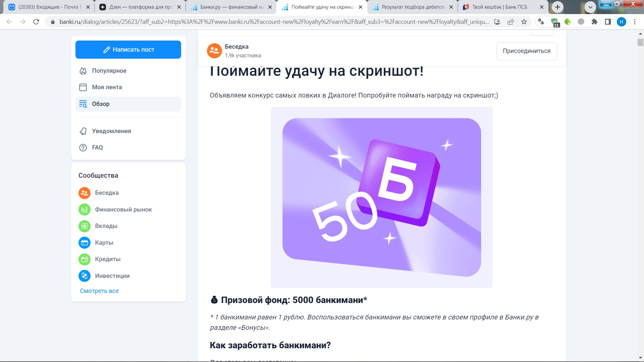Open the extension with badge 11
The image size is (644, 362).
pyautogui.click(x=555, y=22)
